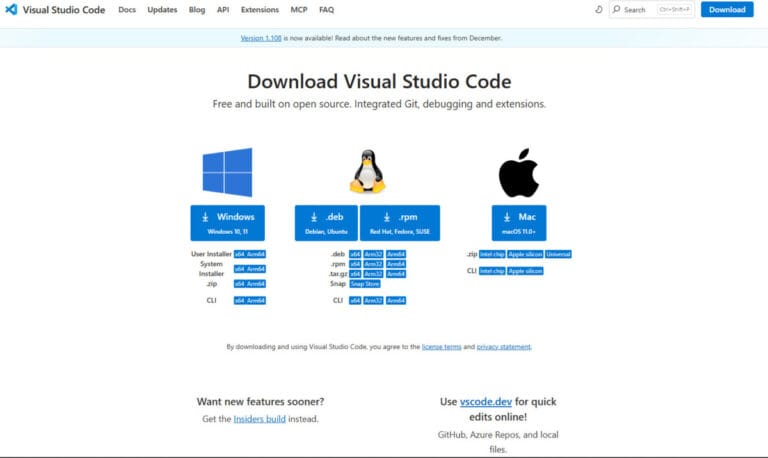Download Mac CLI for Intel chip
The height and width of the screenshot is (458, 768).
point(492,271)
